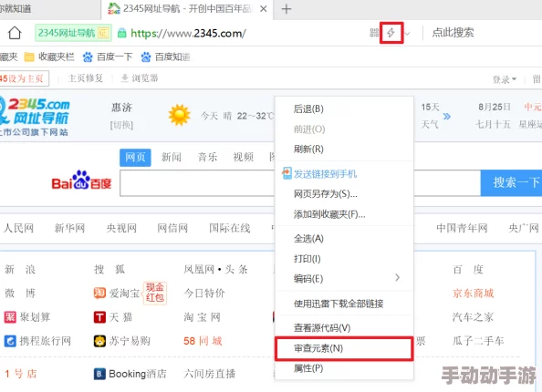
Task: Click the 设为主页 button
Action: (24, 78)
